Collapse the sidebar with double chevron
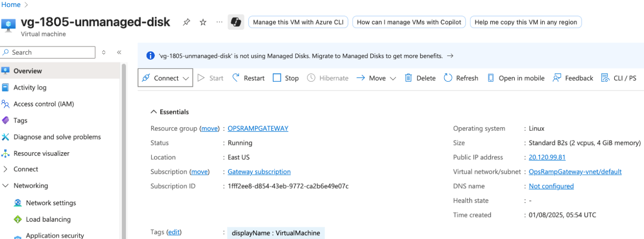Viewport: 644px width, 239px height. [x=119, y=52]
